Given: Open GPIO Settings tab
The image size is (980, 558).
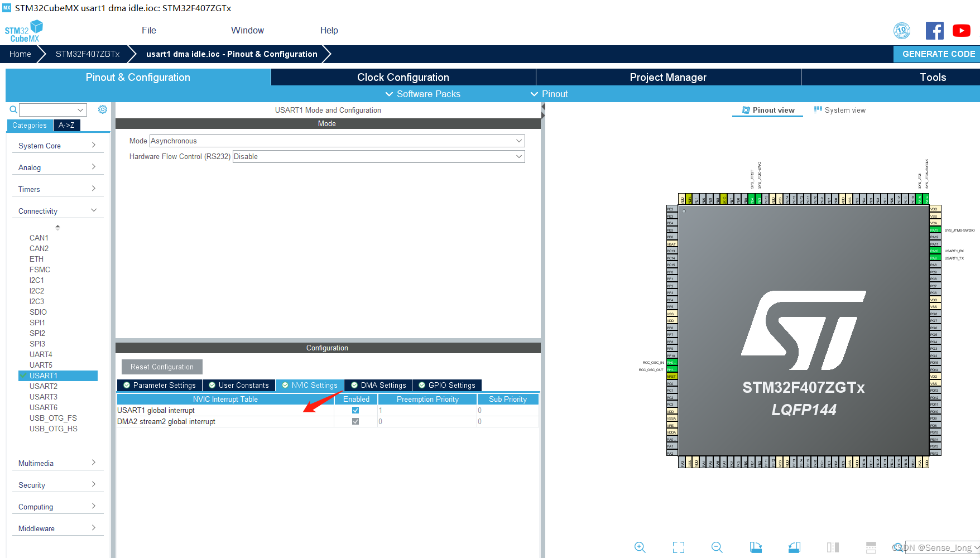Looking at the screenshot, I should click(447, 385).
